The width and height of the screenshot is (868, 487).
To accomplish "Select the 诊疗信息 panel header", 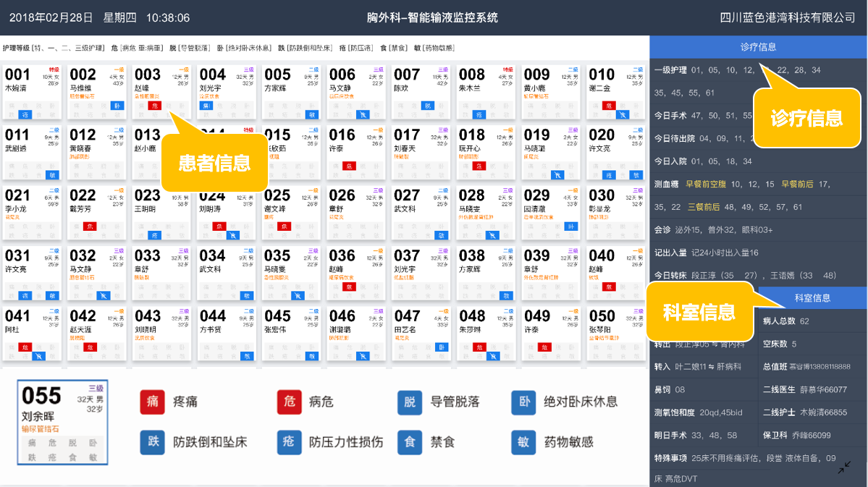I will tap(759, 47).
